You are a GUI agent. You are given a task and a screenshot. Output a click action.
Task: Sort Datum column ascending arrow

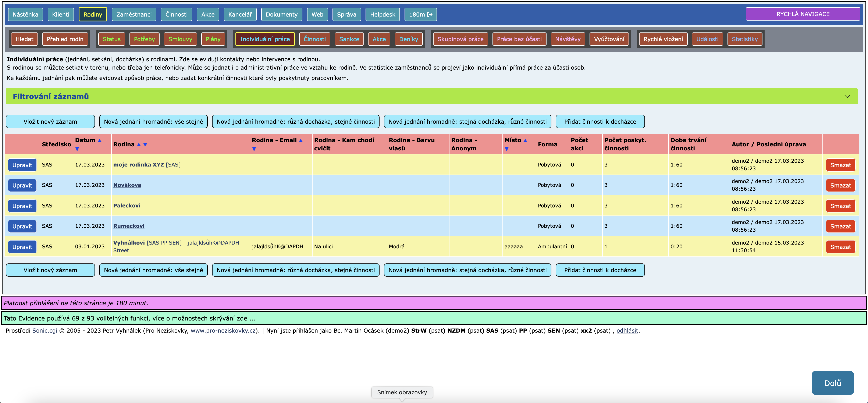click(x=99, y=140)
